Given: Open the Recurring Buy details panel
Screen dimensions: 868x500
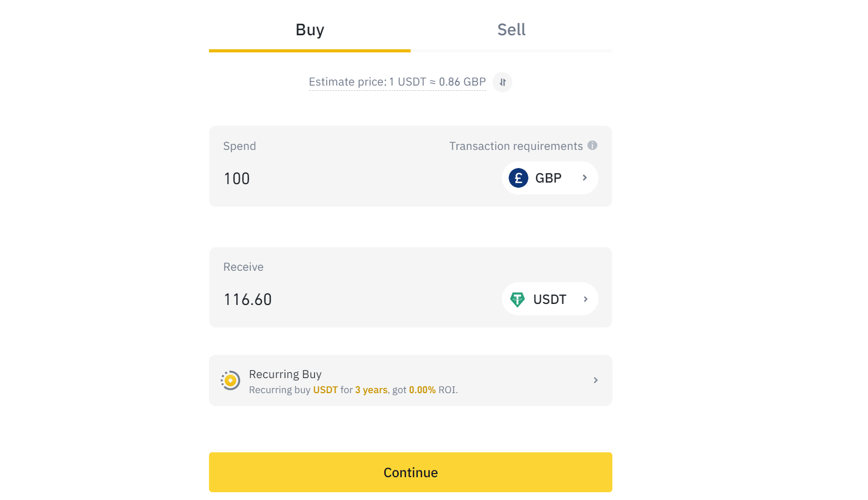Looking at the screenshot, I should 410,380.
